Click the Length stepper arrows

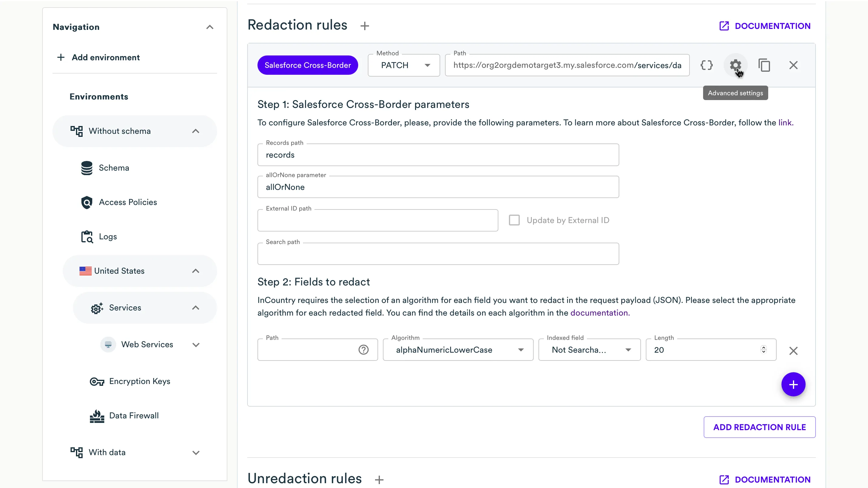pyautogui.click(x=763, y=350)
